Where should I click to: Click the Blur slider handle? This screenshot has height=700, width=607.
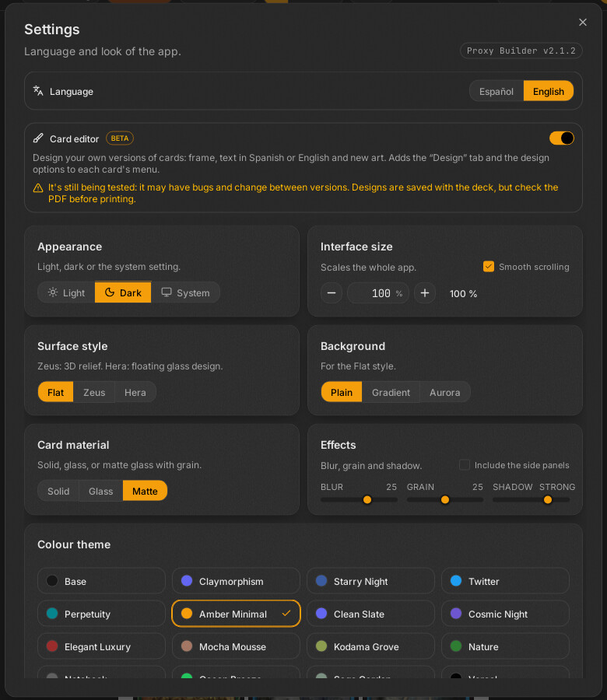pos(367,499)
